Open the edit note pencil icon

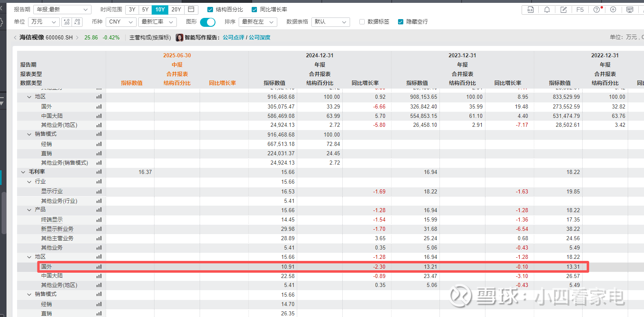563,9
